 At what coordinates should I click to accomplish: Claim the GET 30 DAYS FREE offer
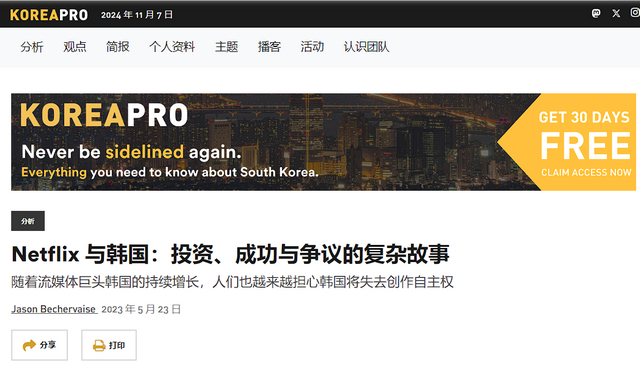(584, 143)
